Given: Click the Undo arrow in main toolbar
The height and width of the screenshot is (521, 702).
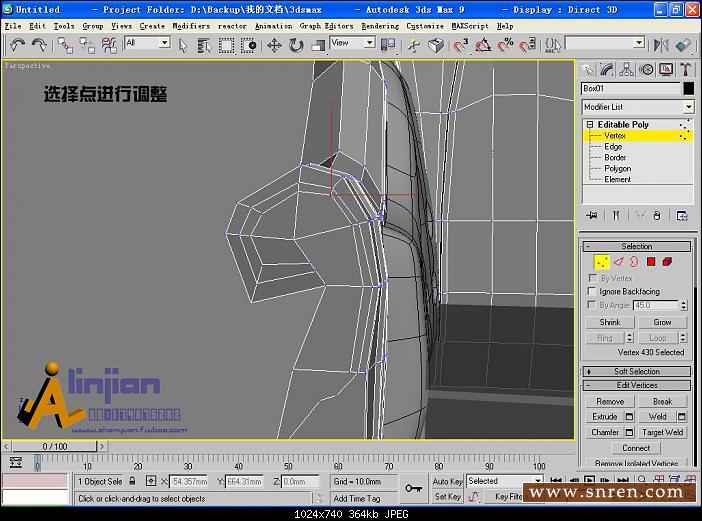Looking at the screenshot, I should 17,45.
